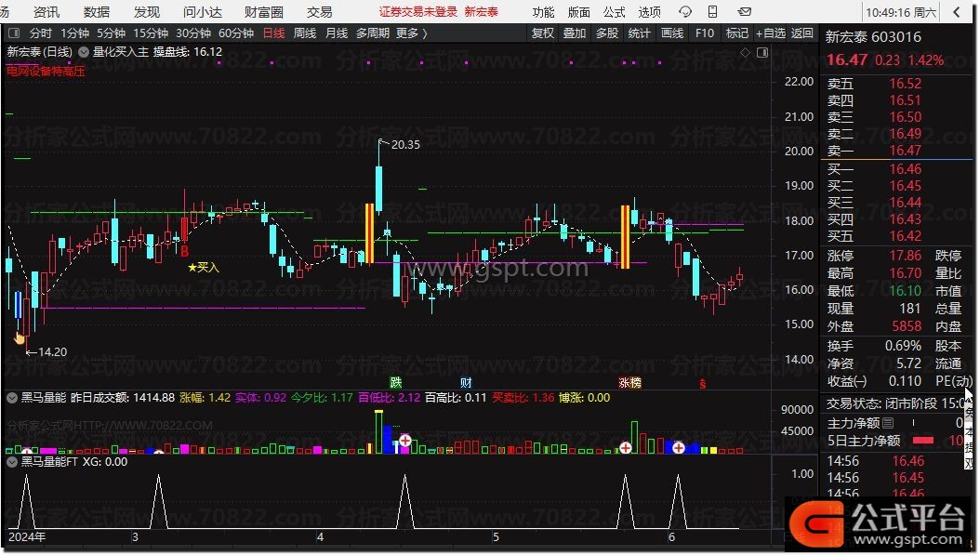Expand the 黑马量能 indicator dropdown
This screenshot has height=555, width=980.
12,398
